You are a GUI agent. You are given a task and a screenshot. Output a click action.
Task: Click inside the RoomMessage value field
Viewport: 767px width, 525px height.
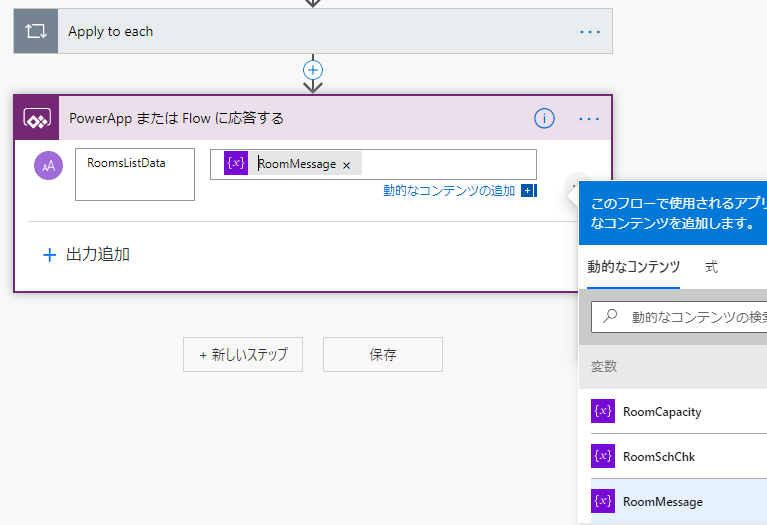[x=373, y=164]
